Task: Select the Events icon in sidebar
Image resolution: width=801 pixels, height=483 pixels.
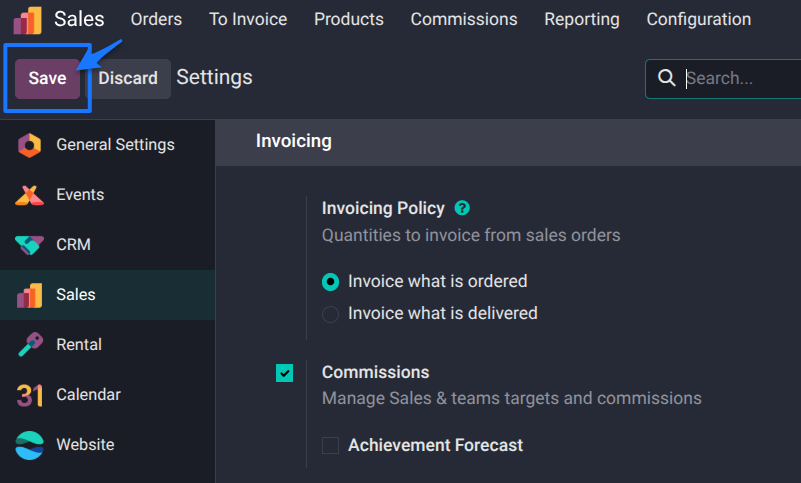Action: pyautogui.click(x=29, y=195)
